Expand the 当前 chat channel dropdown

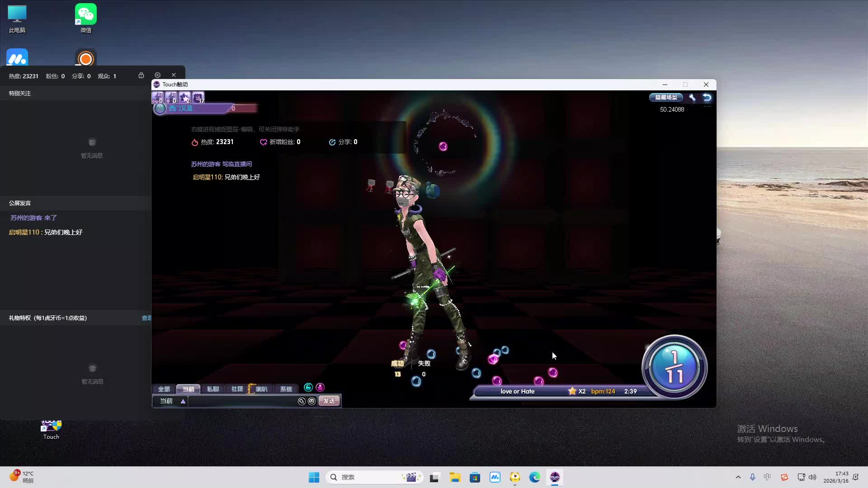point(183,401)
